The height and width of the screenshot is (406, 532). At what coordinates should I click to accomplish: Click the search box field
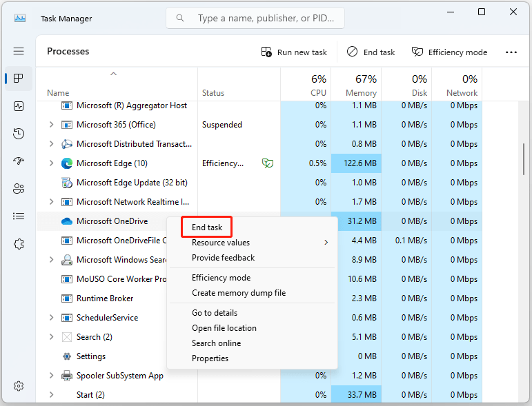coord(255,18)
